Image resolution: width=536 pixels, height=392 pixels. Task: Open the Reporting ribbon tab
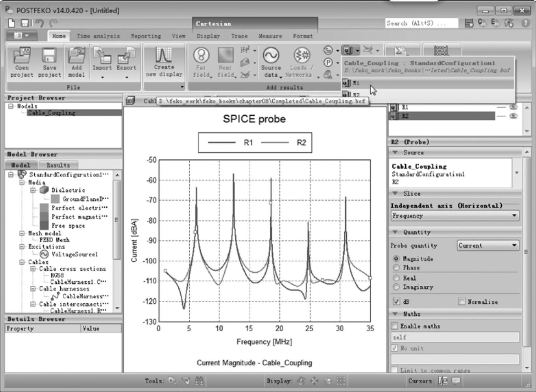click(146, 36)
